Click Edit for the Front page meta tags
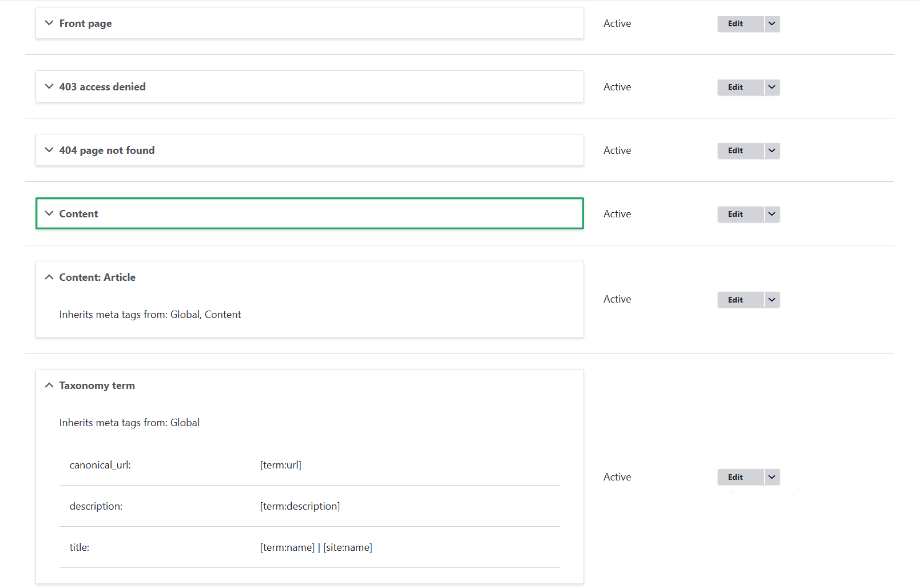 pyautogui.click(x=736, y=23)
